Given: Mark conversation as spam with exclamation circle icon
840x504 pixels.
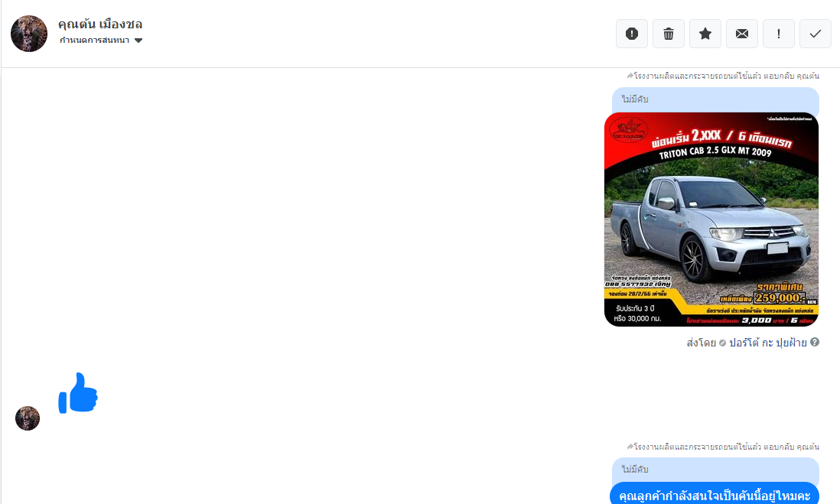Looking at the screenshot, I should pos(632,34).
